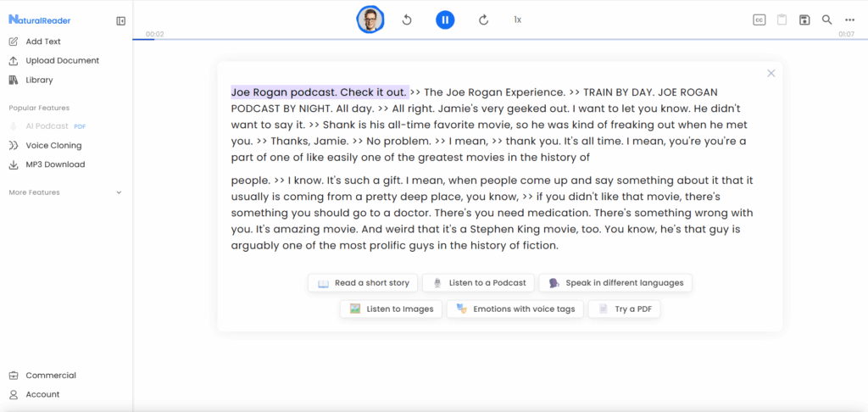This screenshot has width=868, height=412.
Task: Click the clipboard paste icon
Action: pos(782,20)
